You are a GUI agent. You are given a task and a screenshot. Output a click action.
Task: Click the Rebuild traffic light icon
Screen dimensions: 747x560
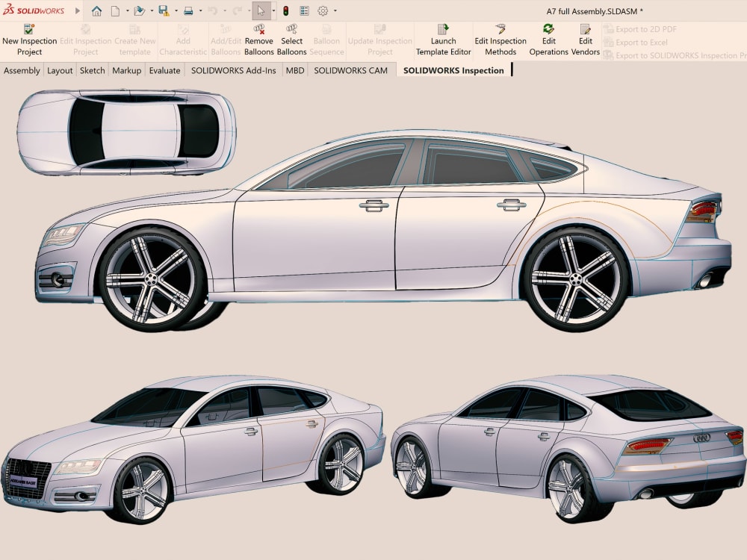286,10
